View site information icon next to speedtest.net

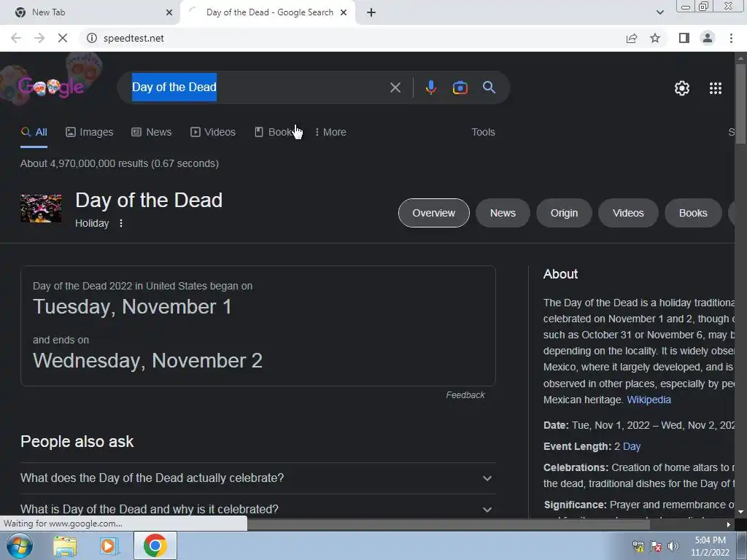point(91,38)
